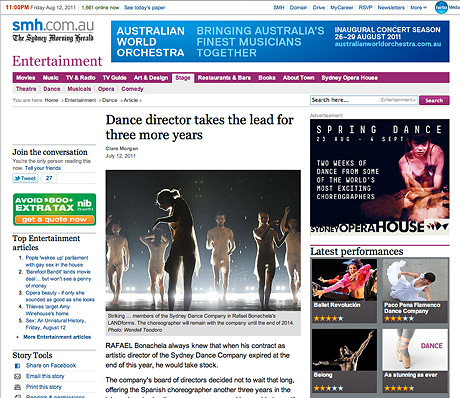This screenshot has height=398, width=460.
Task: Open the Entertainment search scope dropdown
Action: 398,100
